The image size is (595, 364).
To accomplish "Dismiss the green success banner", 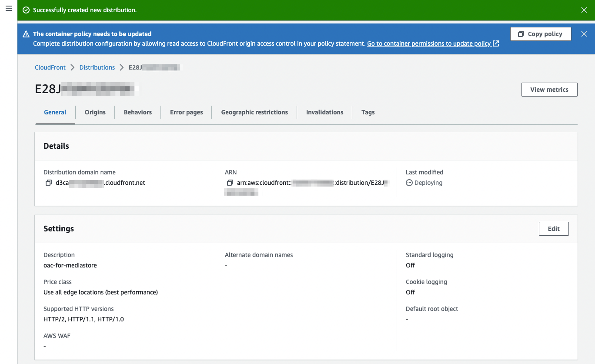I will (584, 10).
